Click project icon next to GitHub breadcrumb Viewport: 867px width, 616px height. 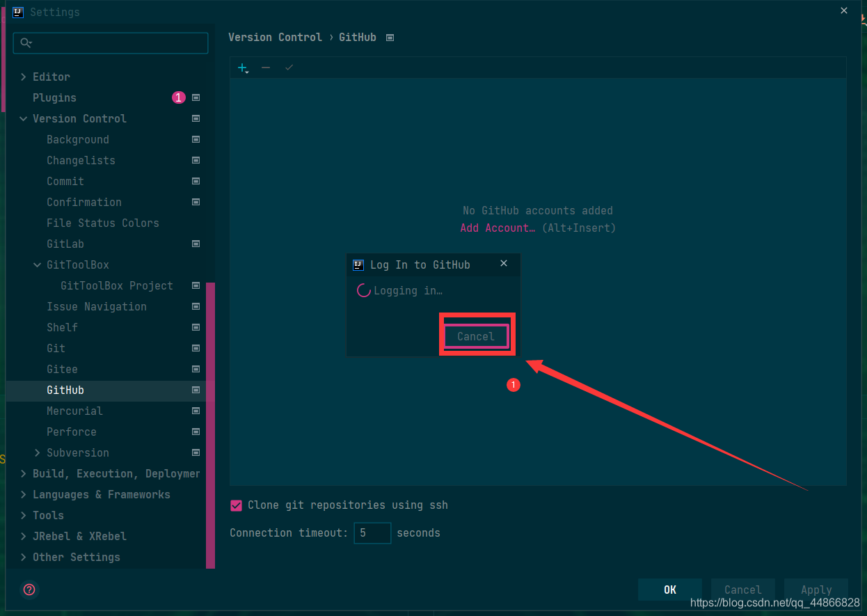point(390,38)
